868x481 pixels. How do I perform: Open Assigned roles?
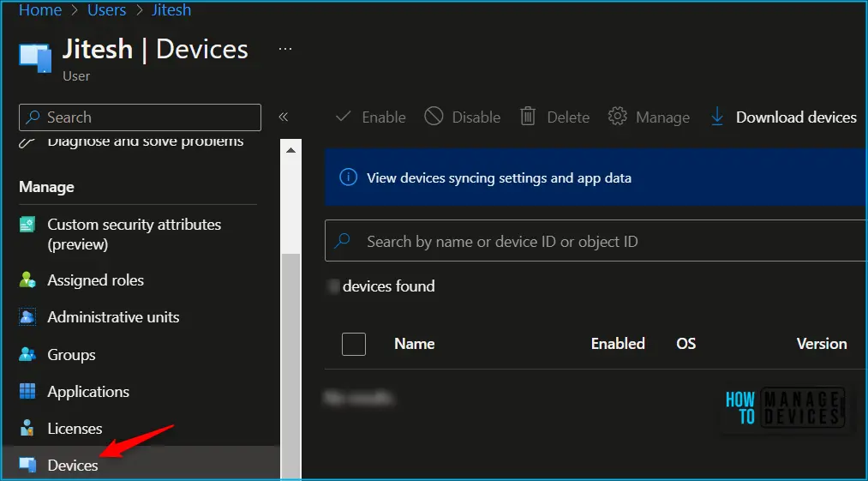click(95, 280)
